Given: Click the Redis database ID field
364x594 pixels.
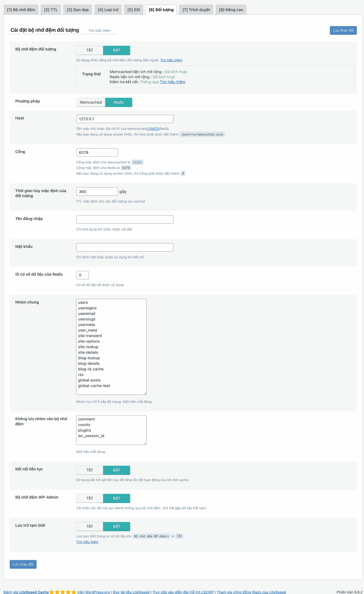Looking at the screenshot, I should click(82, 275).
